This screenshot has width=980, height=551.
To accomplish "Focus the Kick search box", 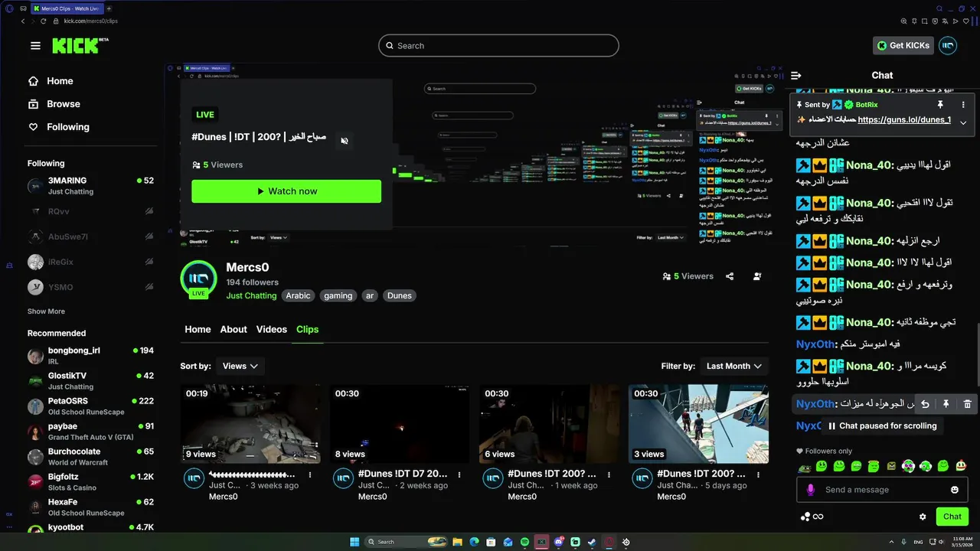I will click(498, 46).
